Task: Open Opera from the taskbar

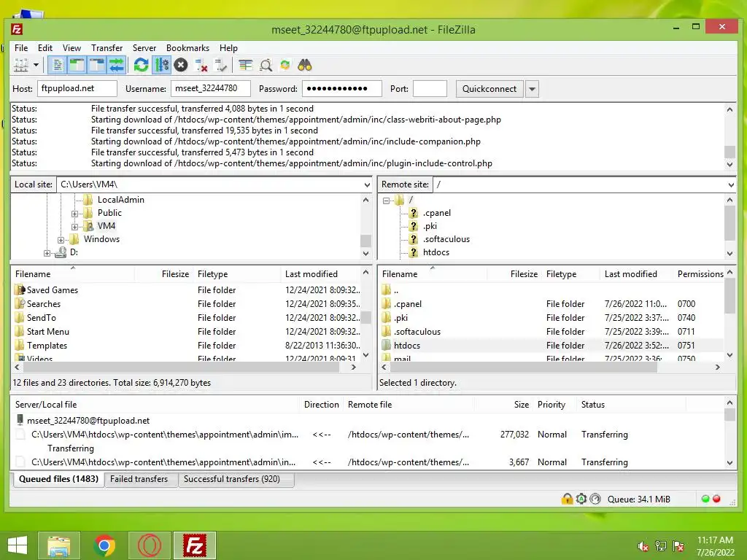Action: [x=150, y=545]
